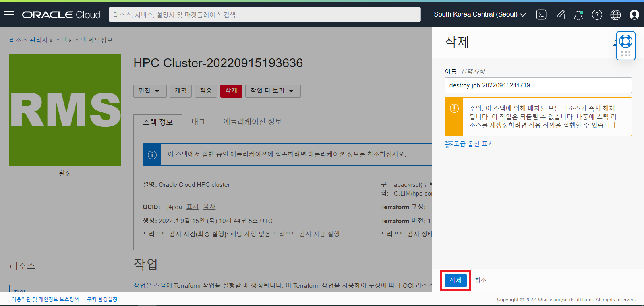Expand the South Korea Central region selector
The height and width of the screenshot is (306, 644).
(480, 14)
